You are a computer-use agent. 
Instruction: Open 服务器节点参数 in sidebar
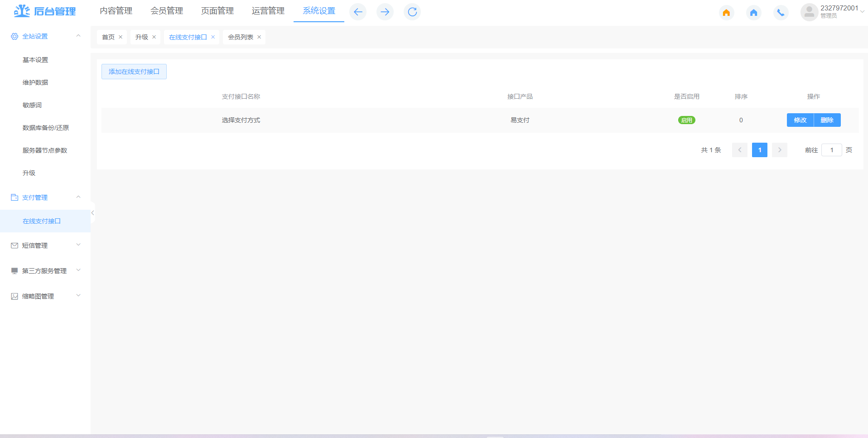point(45,150)
